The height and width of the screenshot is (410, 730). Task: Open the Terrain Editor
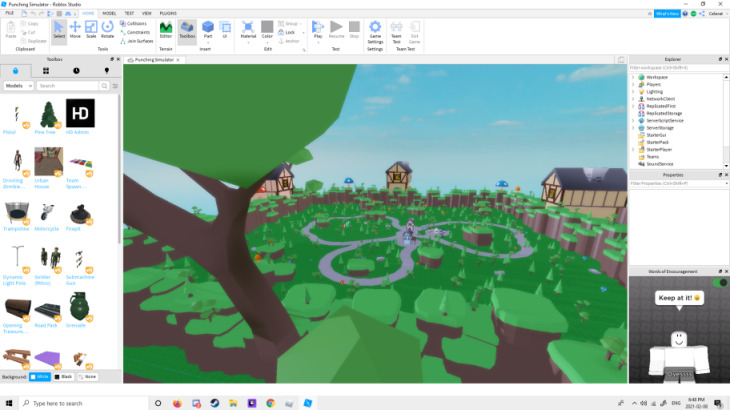[166, 30]
